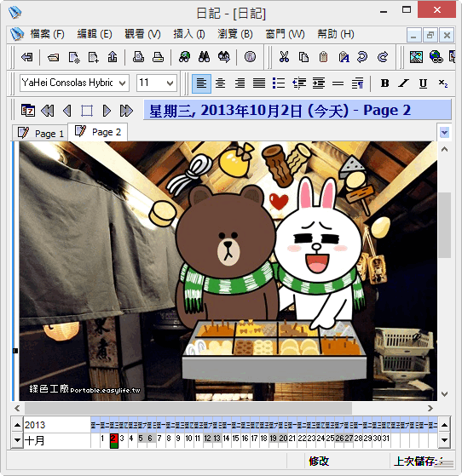
Task: Switch to the Page 1 tab
Action: pos(40,134)
